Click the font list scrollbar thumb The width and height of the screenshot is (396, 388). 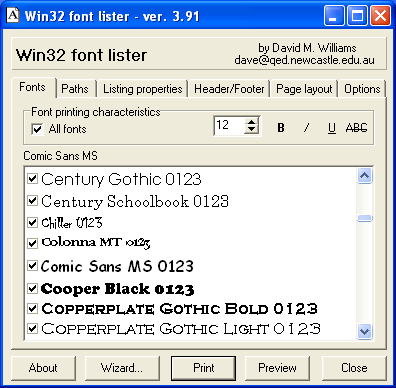click(x=364, y=218)
